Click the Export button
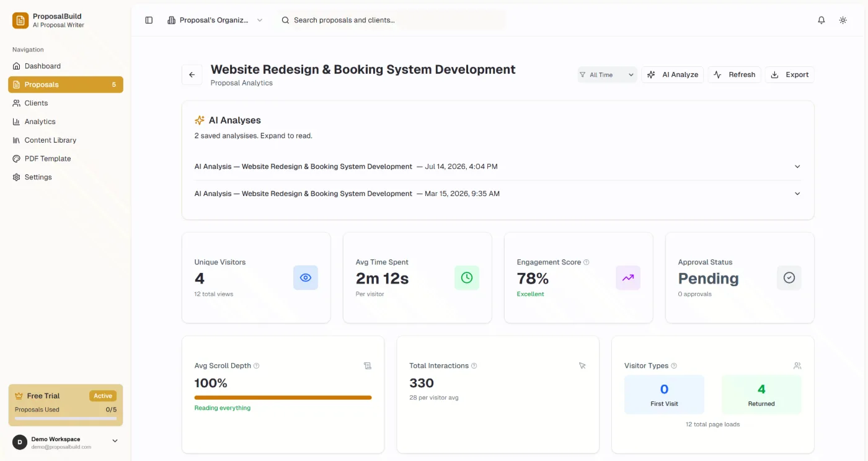The width and height of the screenshot is (868, 461). [790, 74]
